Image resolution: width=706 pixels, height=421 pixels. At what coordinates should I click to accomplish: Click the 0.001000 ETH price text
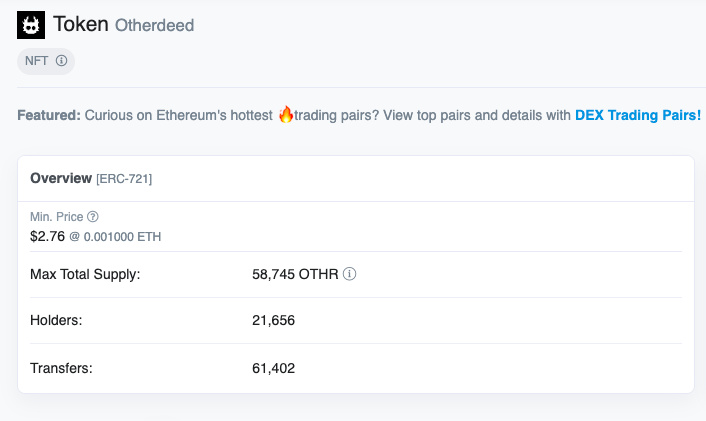coord(122,237)
